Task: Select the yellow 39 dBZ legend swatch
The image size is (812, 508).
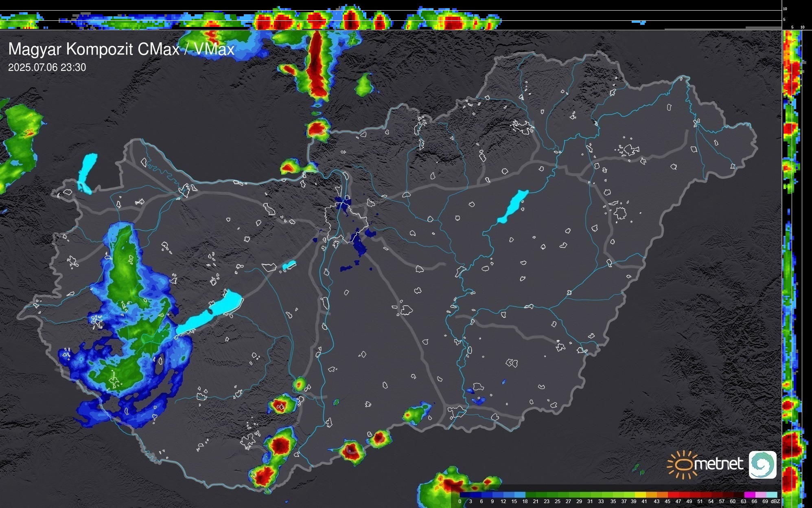Action: [x=640, y=495]
